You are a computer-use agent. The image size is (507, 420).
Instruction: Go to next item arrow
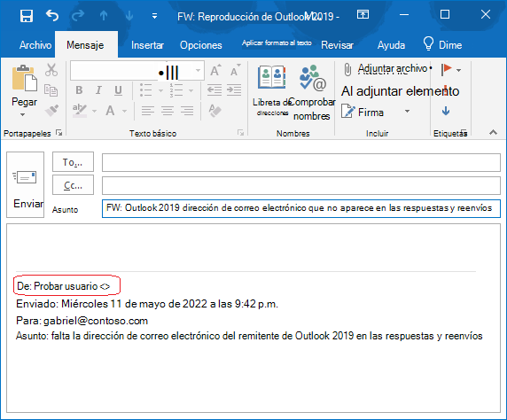point(129,15)
